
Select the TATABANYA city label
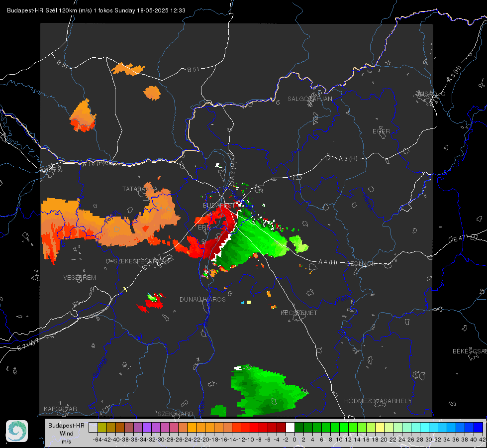pyautogui.click(x=140, y=189)
